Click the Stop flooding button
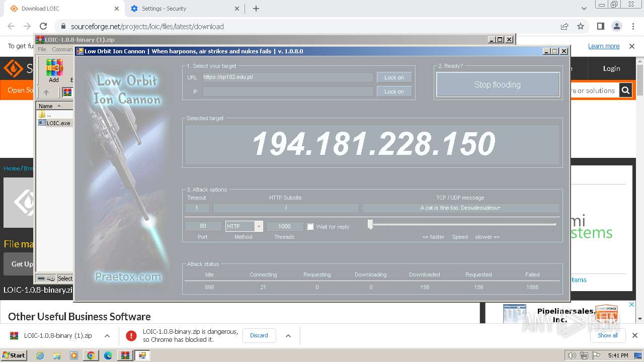 pyautogui.click(x=498, y=84)
